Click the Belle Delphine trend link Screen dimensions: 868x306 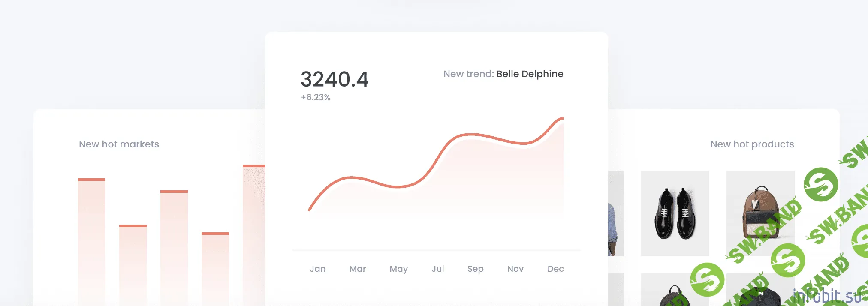click(530, 74)
